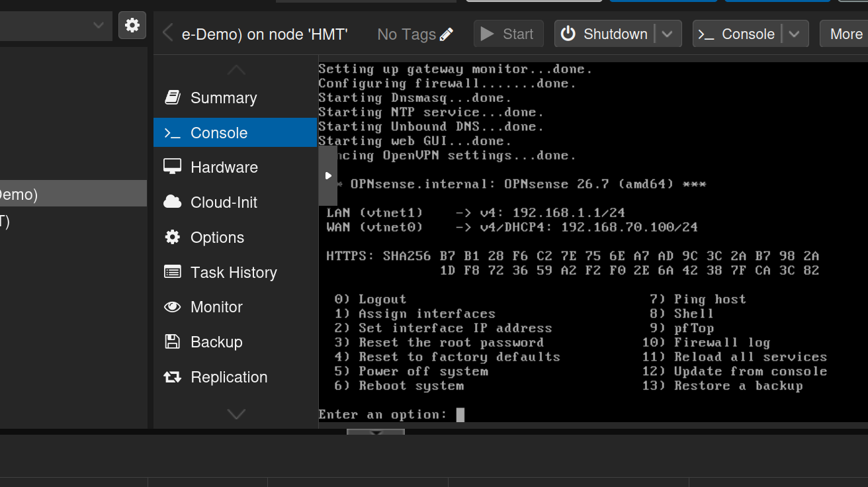The width and height of the screenshot is (868, 487).
Task: Click the 'Enter an option:' console prompt
Action: (383, 415)
